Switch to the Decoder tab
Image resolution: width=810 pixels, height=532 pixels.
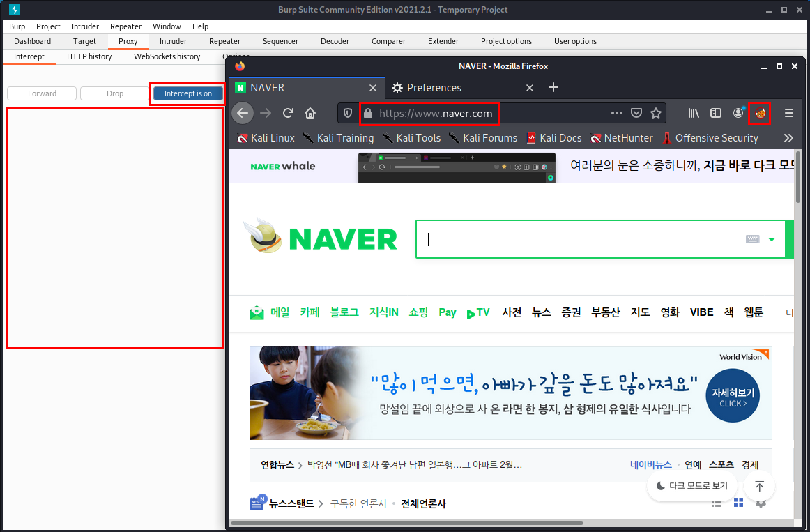(335, 41)
